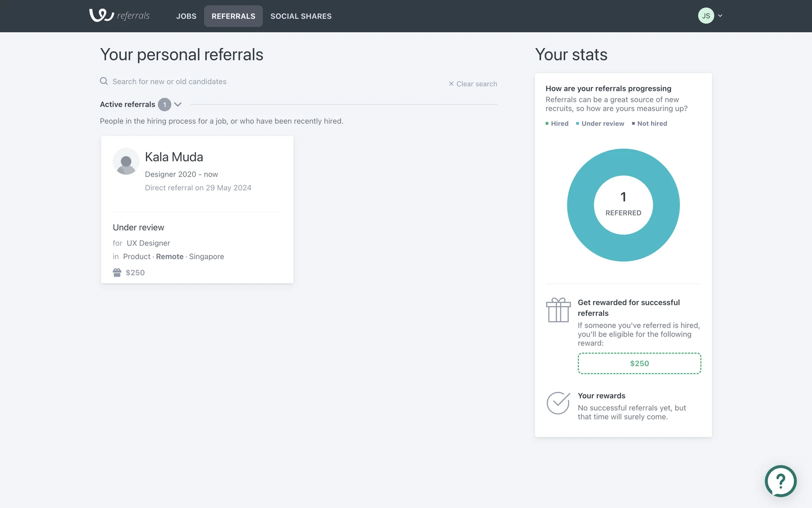This screenshot has height=508, width=812.
Task: Click the dashed $250 reward button
Action: 639,363
